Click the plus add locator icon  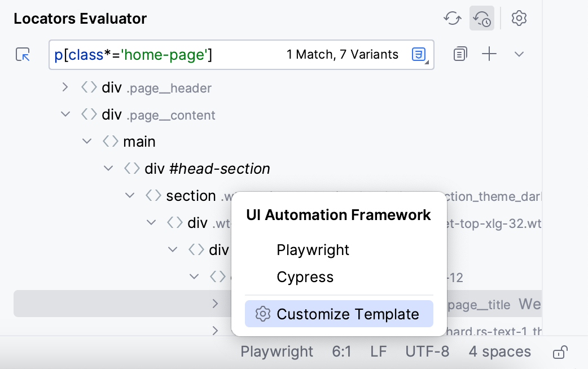pos(489,54)
